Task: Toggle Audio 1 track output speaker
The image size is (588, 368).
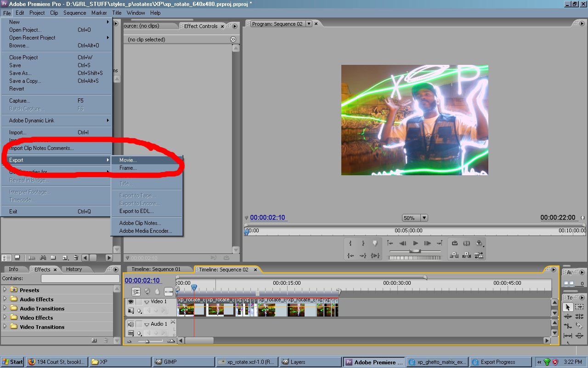Action: pyautogui.click(x=131, y=324)
